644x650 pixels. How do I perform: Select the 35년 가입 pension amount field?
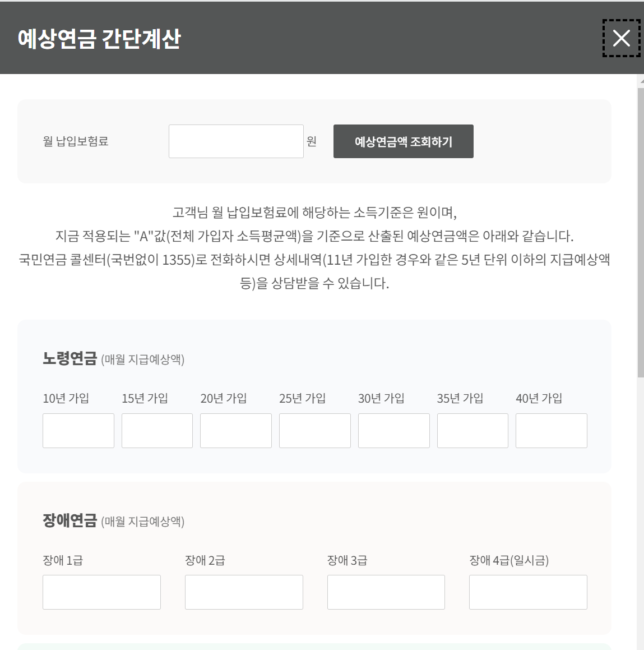(472, 431)
